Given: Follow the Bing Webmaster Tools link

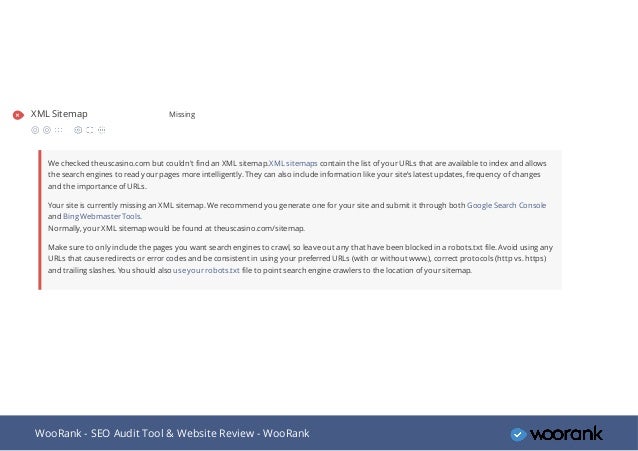Looking at the screenshot, I should [102, 216].
